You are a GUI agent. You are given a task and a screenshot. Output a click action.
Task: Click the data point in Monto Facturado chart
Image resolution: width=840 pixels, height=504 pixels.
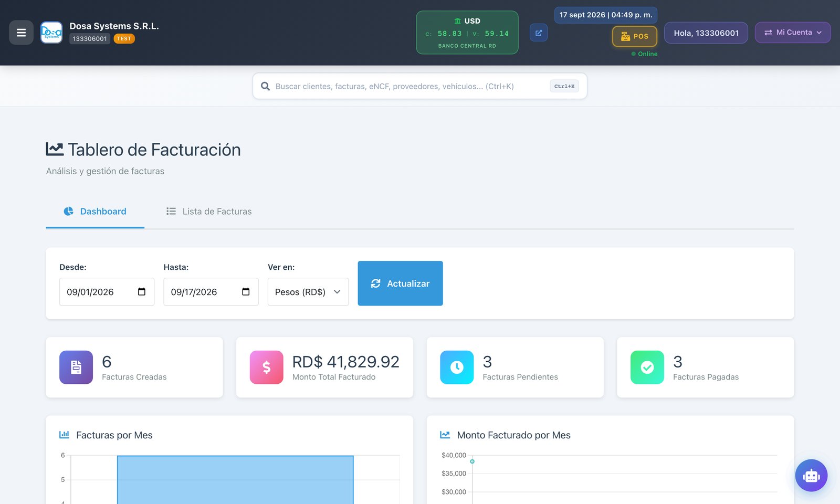(472, 461)
